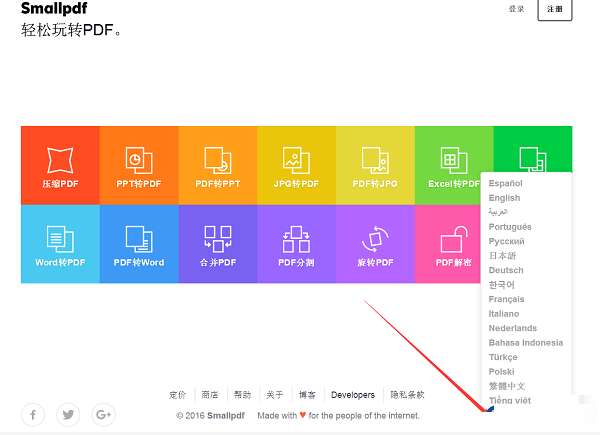Open the Word转PDF converter tile
The width and height of the screenshot is (600, 435).
[x=60, y=244]
